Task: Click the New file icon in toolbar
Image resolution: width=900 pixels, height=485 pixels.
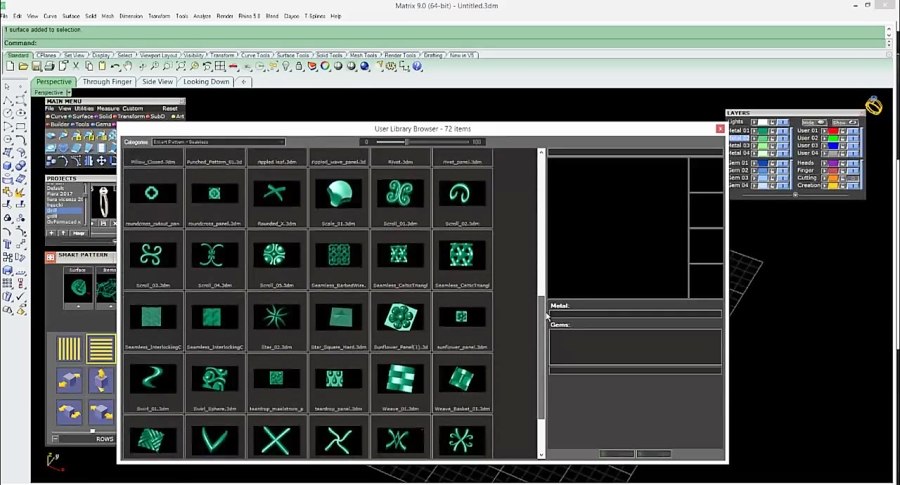Action: (x=10, y=67)
